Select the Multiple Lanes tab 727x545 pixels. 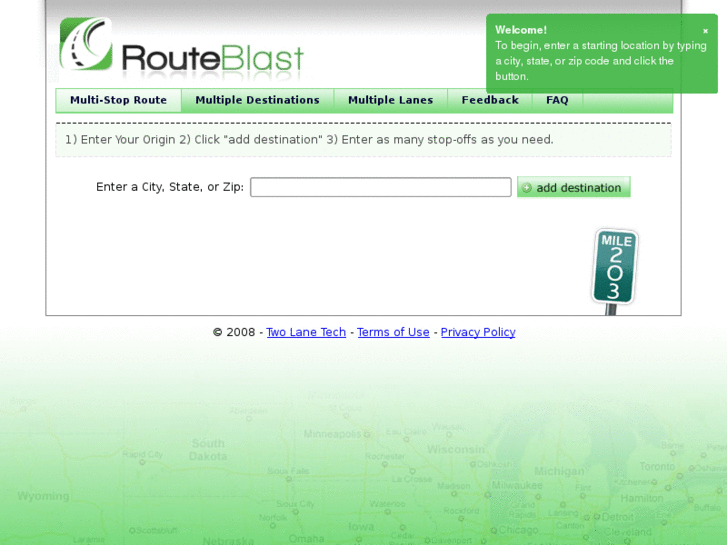pos(390,100)
